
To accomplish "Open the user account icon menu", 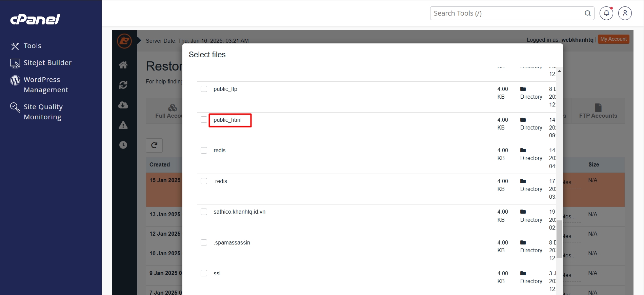I will point(625,13).
